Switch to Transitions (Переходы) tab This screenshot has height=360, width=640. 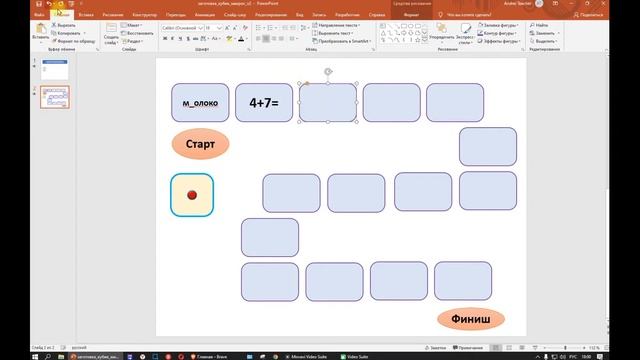(x=176, y=15)
